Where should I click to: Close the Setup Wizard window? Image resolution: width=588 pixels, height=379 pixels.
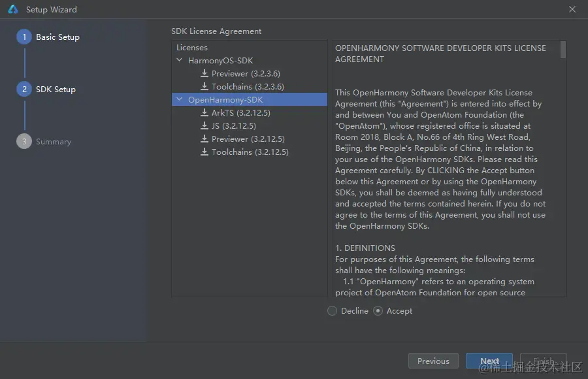click(572, 9)
